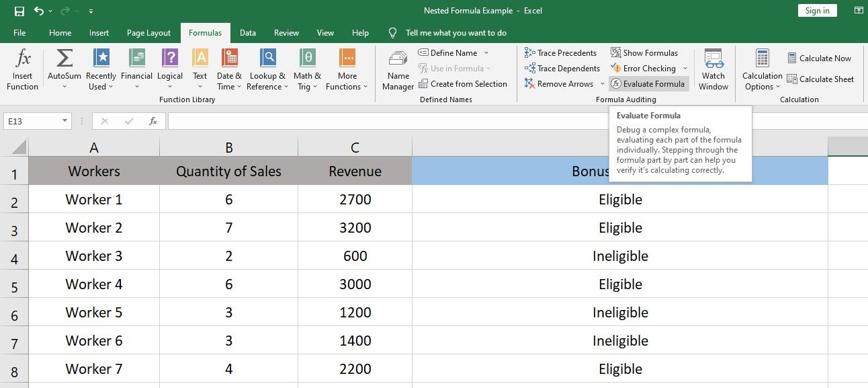Switch to the Data tab
Image resolution: width=868 pixels, height=388 pixels.
click(x=248, y=32)
